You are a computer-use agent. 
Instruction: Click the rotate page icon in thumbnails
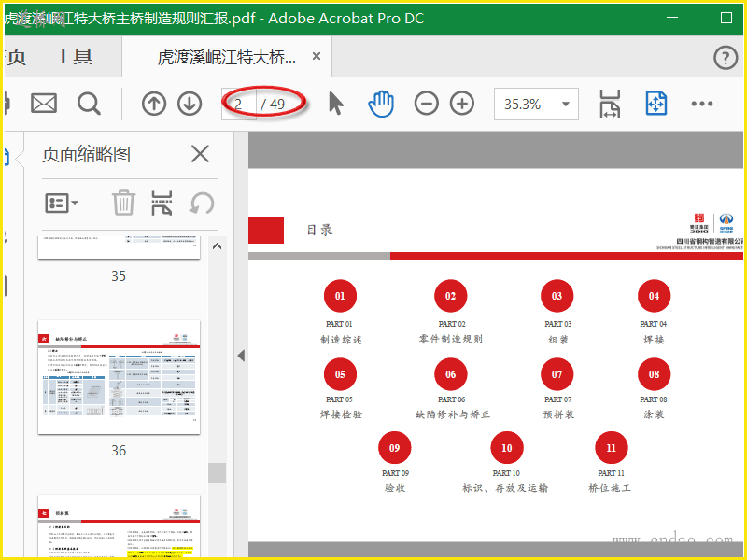202,203
